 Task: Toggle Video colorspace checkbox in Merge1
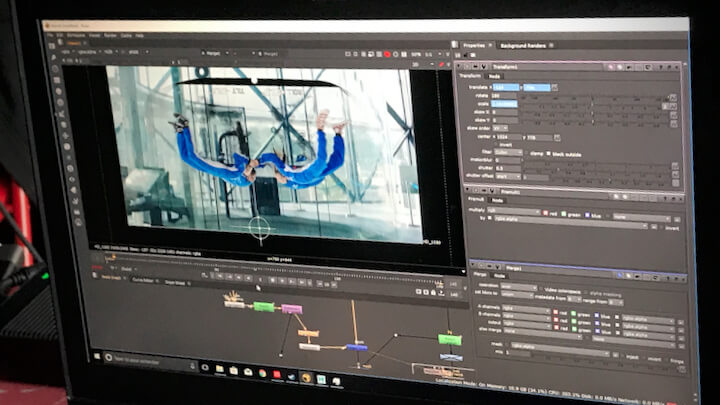[541, 289]
